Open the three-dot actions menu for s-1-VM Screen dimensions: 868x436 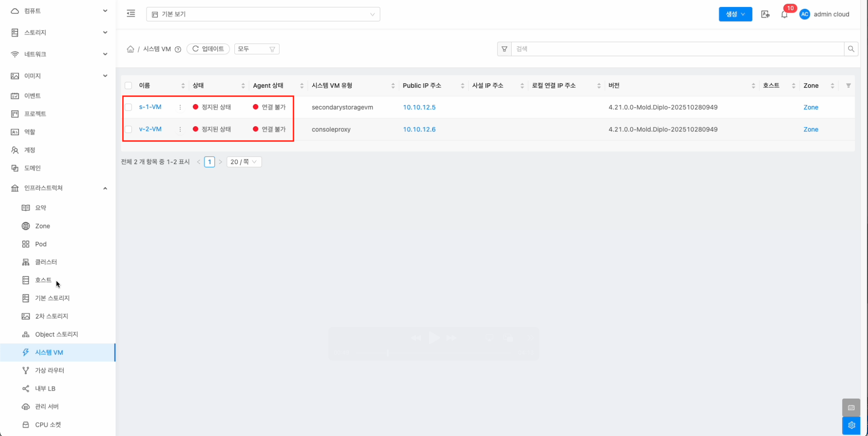point(180,107)
